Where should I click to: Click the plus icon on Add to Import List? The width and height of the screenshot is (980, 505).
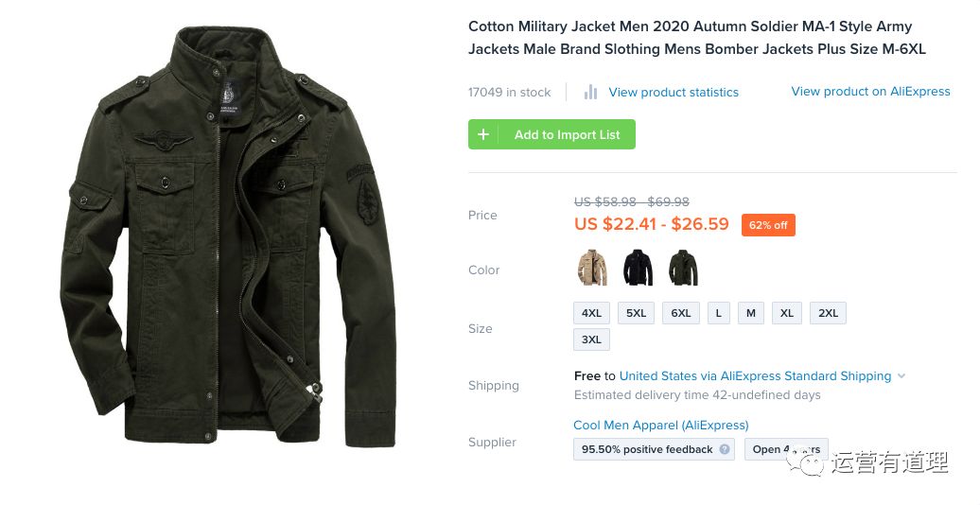pos(483,134)
